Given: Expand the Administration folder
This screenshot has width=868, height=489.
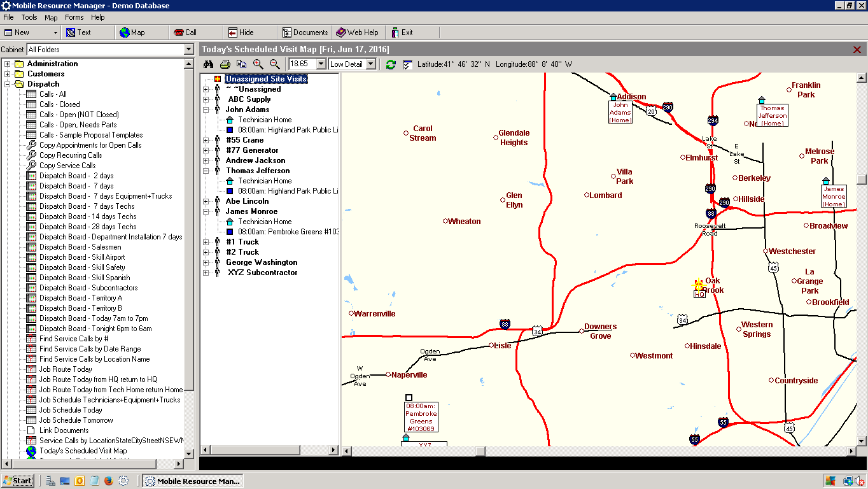Looking at the screenshot, I should pos(8,64).
